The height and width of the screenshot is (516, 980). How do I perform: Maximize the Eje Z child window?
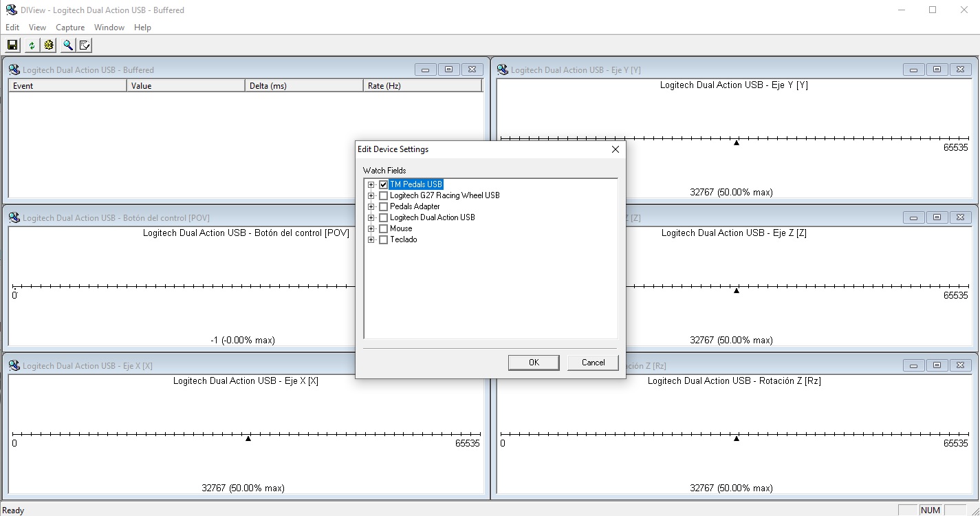click(937, 217)
